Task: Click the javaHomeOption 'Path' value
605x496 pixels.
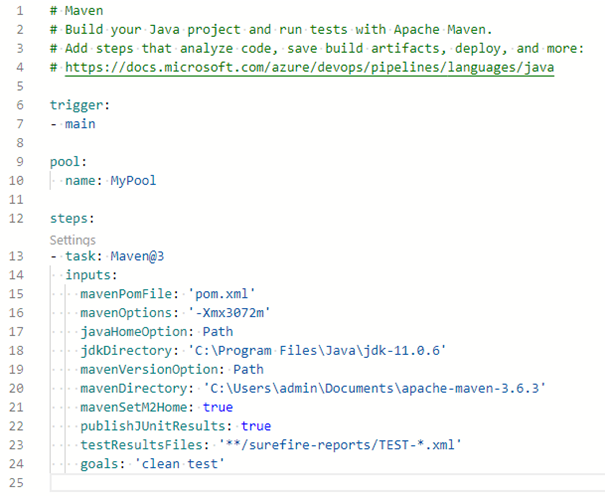Action: click(218, 332)
